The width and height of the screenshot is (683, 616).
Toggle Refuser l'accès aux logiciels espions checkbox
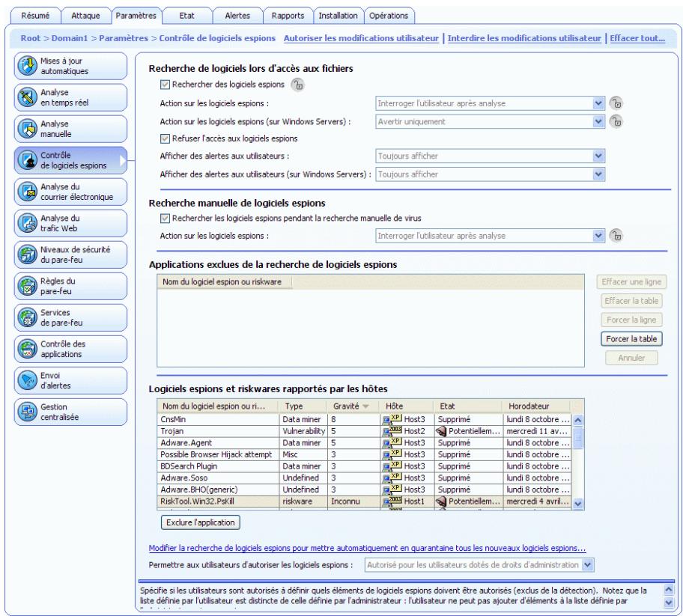click(x=165, y=138)
